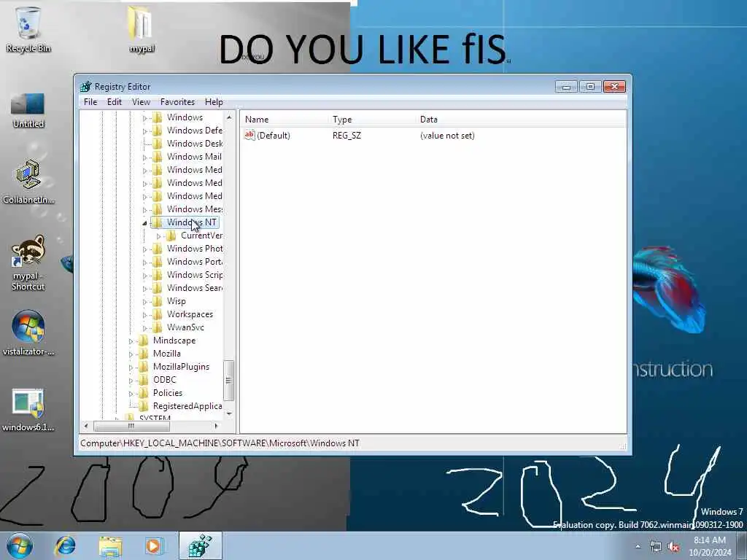Open the Help menu
747x560 pixels.
[x=214, y=102]
